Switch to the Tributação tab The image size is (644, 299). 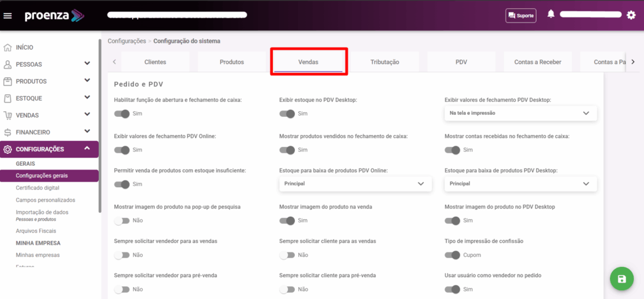tap(384, 62)
